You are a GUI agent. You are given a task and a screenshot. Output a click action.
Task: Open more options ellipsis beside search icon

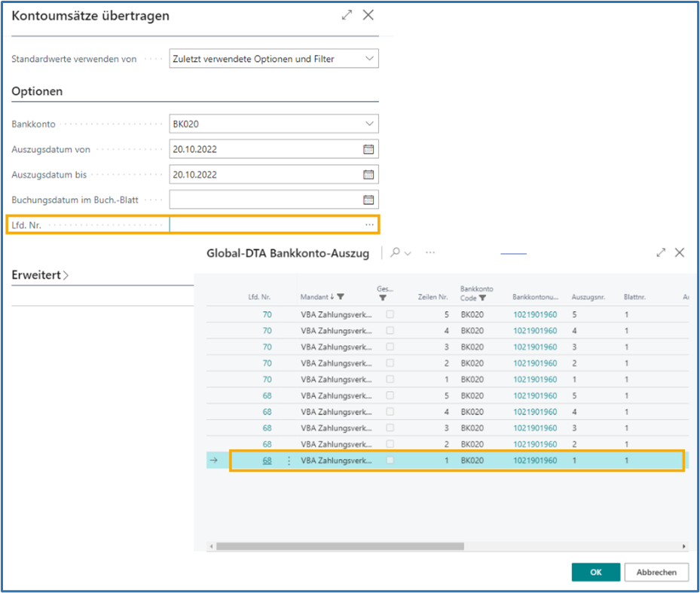430,253
